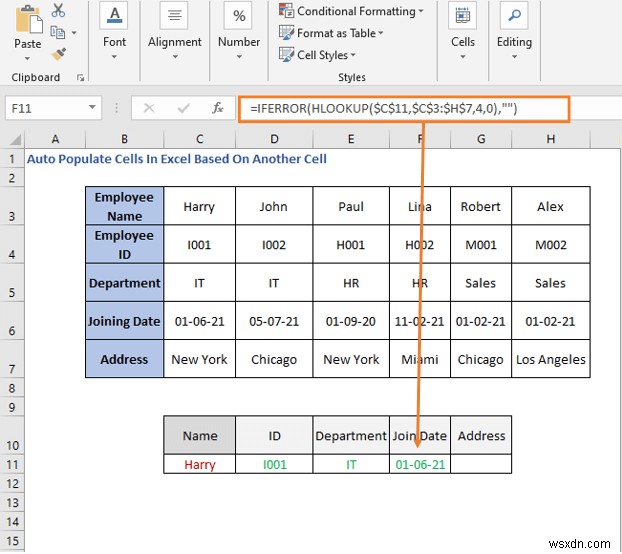The image size is (622, 554).
Task: Click the Copy icon
Action: [58, 33]
